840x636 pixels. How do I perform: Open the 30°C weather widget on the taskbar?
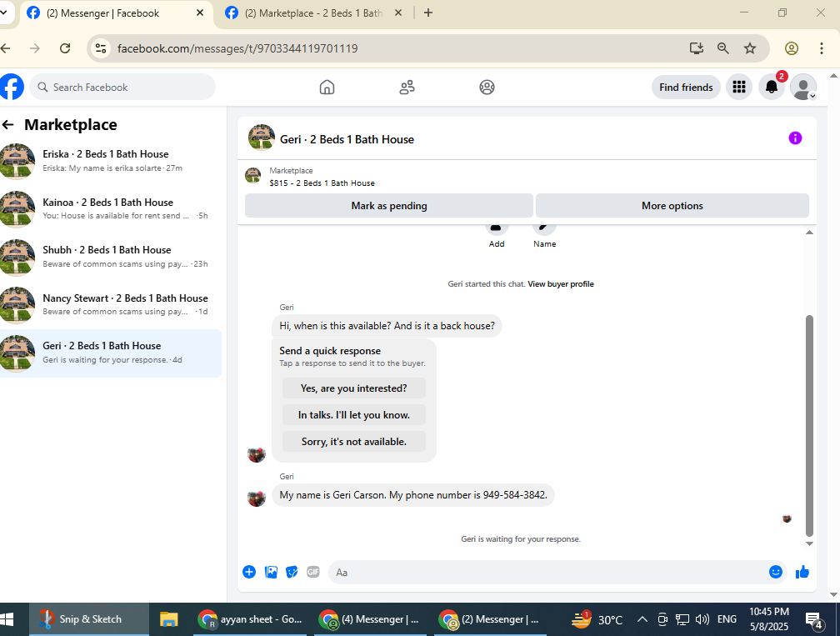pos(597,619)
